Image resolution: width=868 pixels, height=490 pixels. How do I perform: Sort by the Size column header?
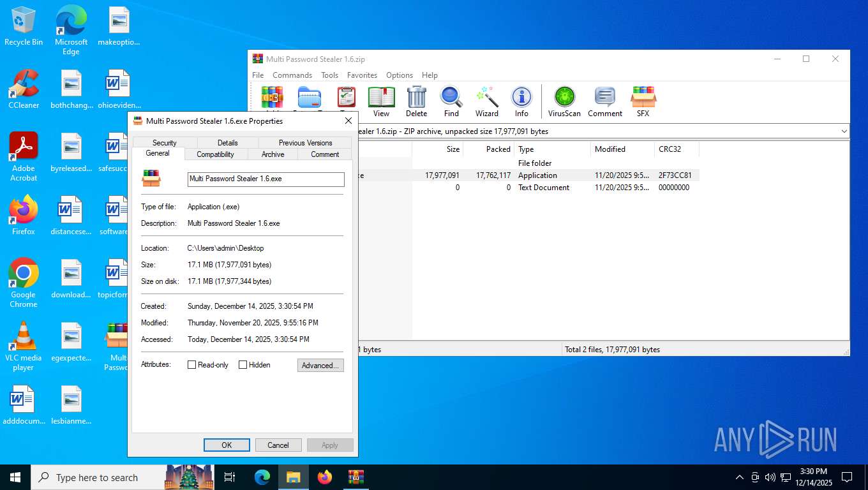pyautogui.click(x=437, y=149)
